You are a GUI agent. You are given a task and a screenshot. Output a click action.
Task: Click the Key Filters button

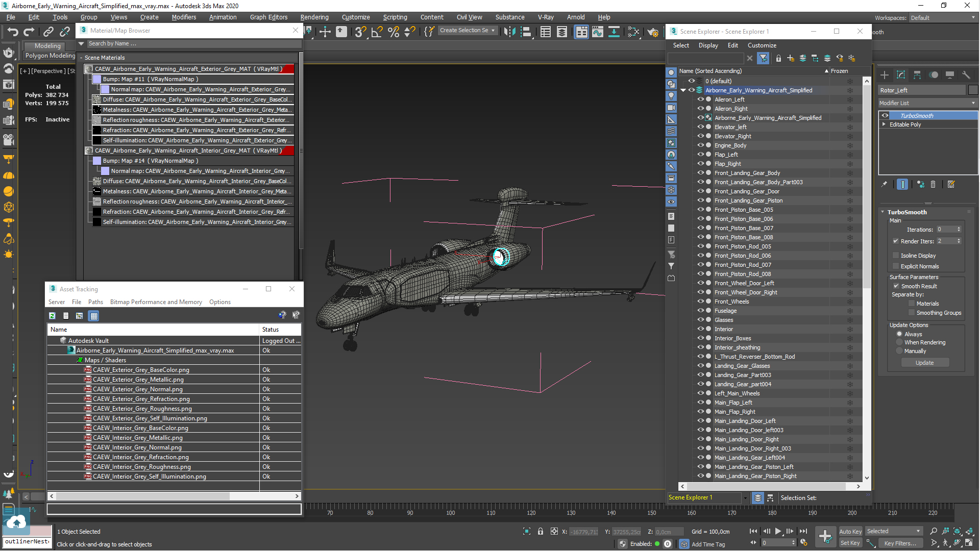(900, 543)
